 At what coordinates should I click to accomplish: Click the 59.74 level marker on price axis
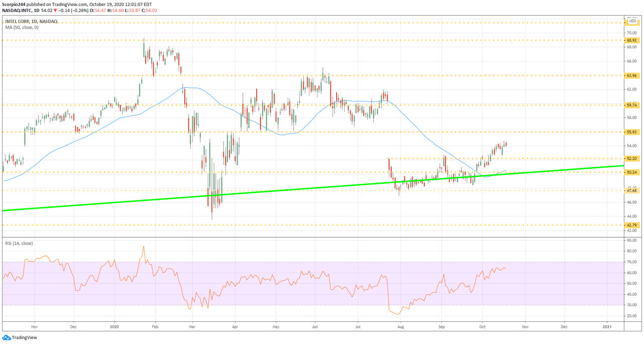tap(631, 105)
